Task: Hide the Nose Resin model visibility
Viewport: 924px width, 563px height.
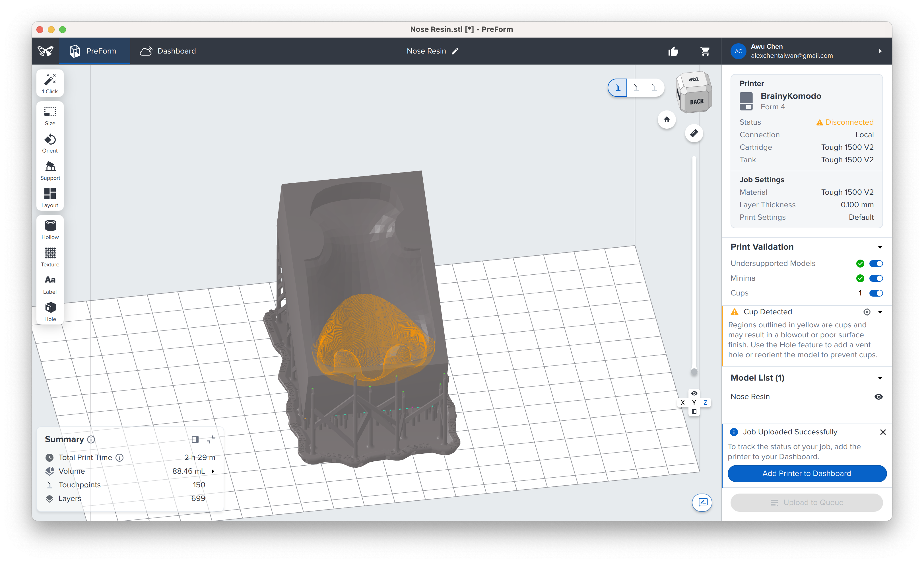Action: point(878,397)
